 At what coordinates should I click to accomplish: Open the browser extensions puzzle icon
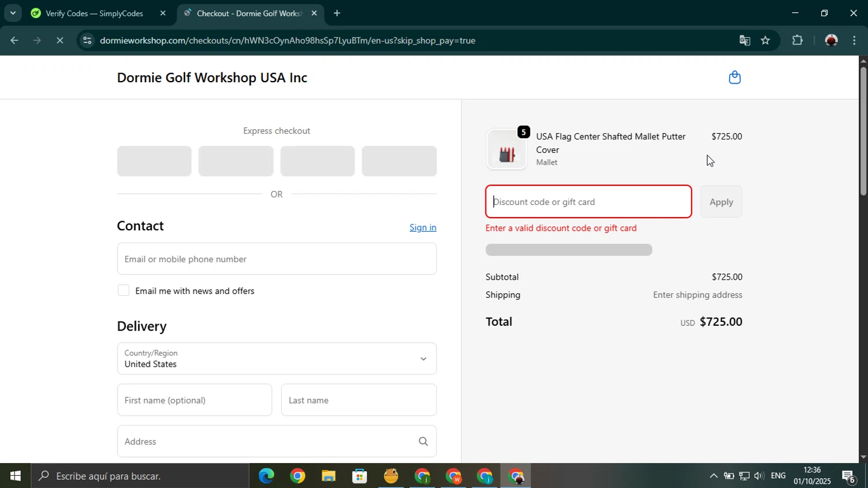click(797, 41)
